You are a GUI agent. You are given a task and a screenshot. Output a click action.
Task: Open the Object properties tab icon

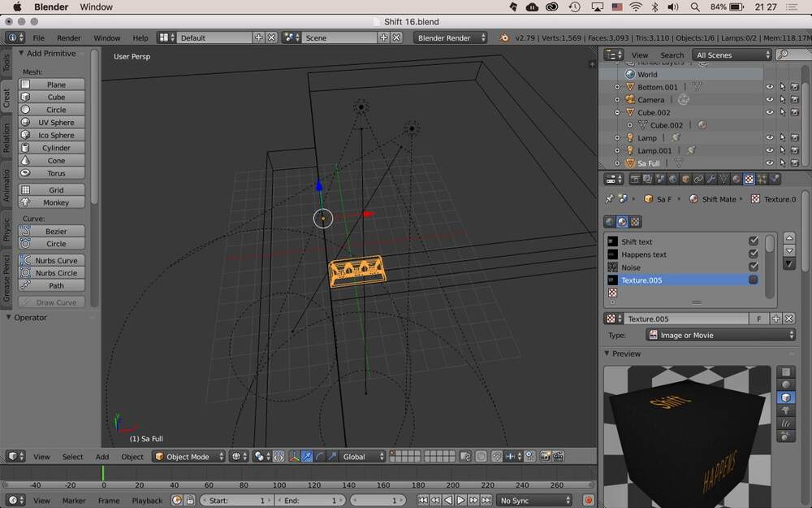pos(685,180)
